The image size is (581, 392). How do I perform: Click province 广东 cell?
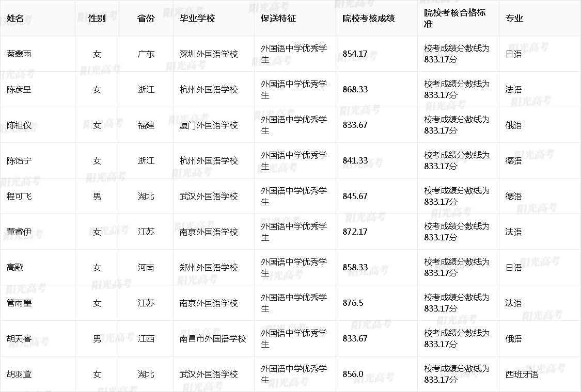(x=146, y=54)
